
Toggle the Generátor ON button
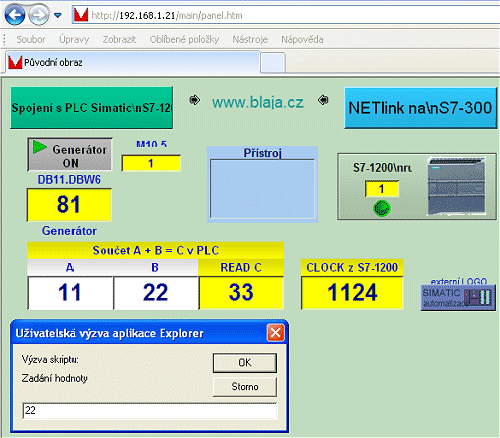point(70,155)
